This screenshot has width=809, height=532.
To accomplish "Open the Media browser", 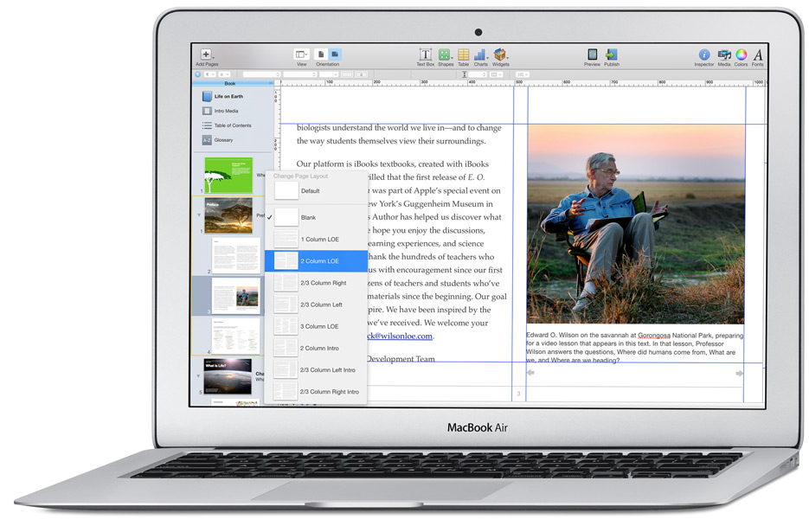I will 725,54.
